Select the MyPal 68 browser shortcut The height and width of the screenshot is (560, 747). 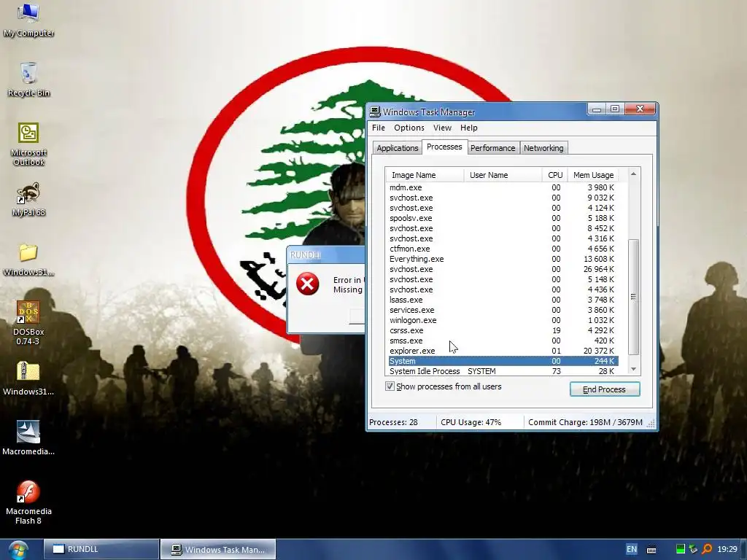28,199
